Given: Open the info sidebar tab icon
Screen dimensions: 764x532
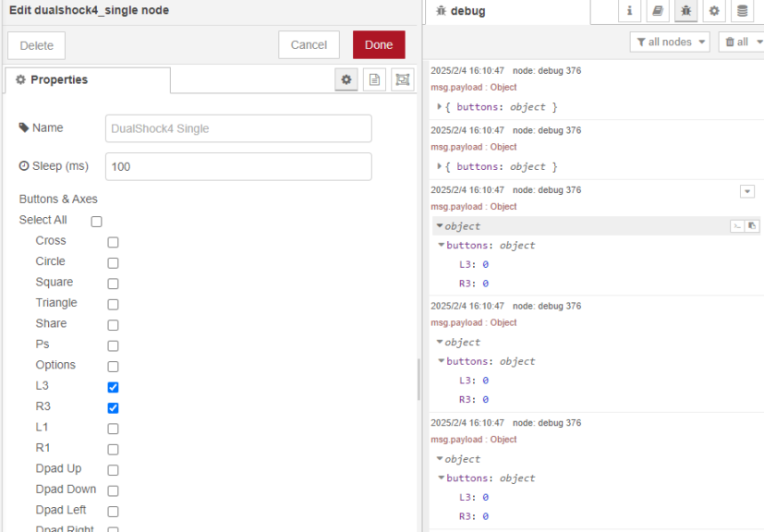Looking at the screenshot, I should pyautogui.click(x=629, y=11).
